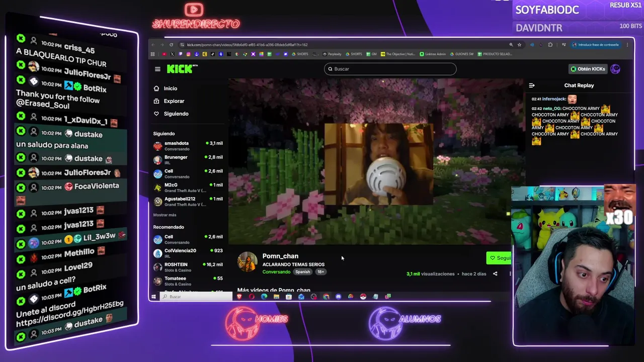Image resolution: width=644 pixels, height=362 pixels.
Task: Click the Conversando category link
Action: (276, 272)
